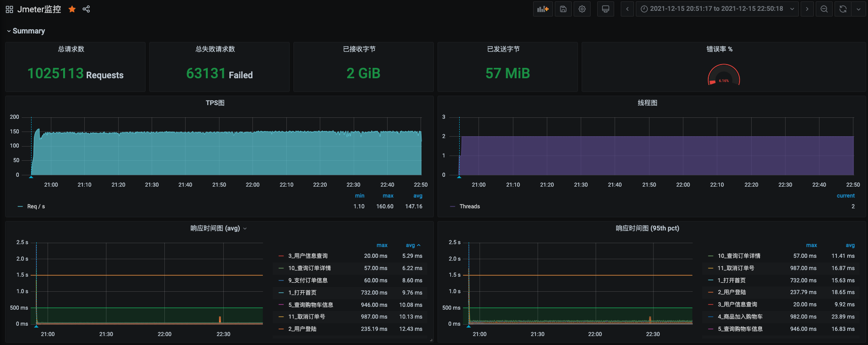Open the dashboards grid icon

[9, 9]
